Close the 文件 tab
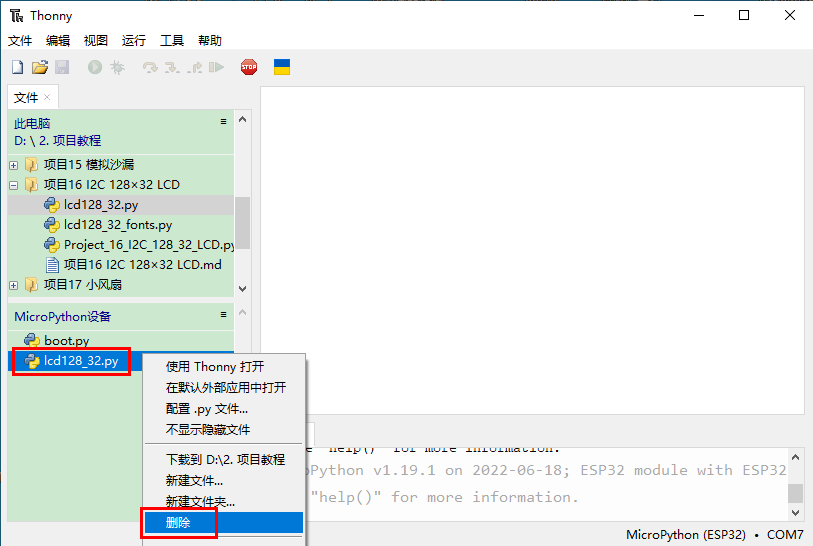 47,97
